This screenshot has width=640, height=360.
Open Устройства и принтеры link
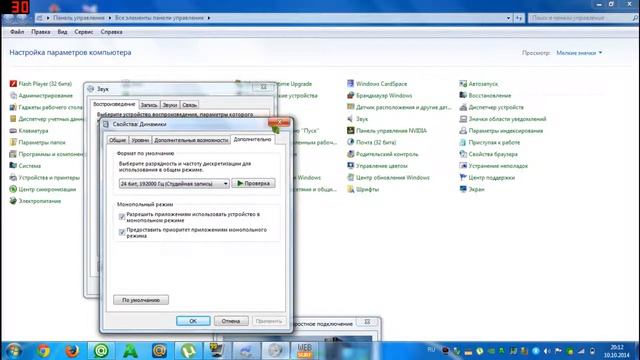point(49,178)
